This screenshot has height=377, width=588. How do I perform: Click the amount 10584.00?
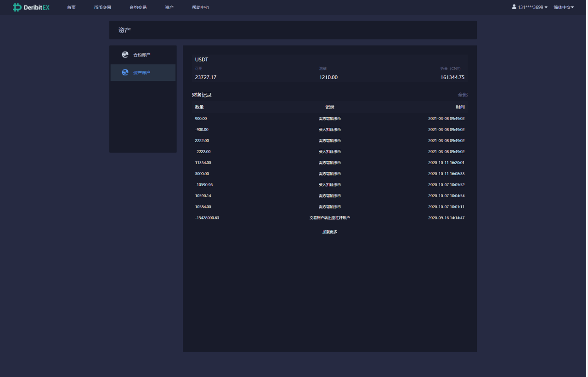203,207
